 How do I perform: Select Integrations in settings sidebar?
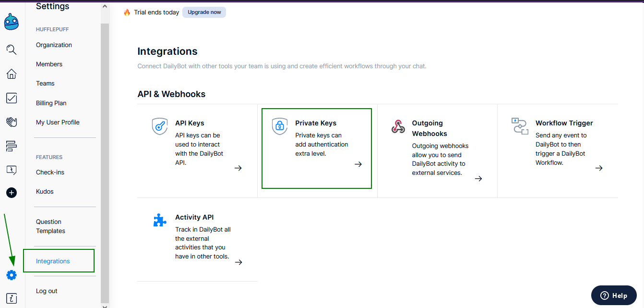tap(53, 261)
